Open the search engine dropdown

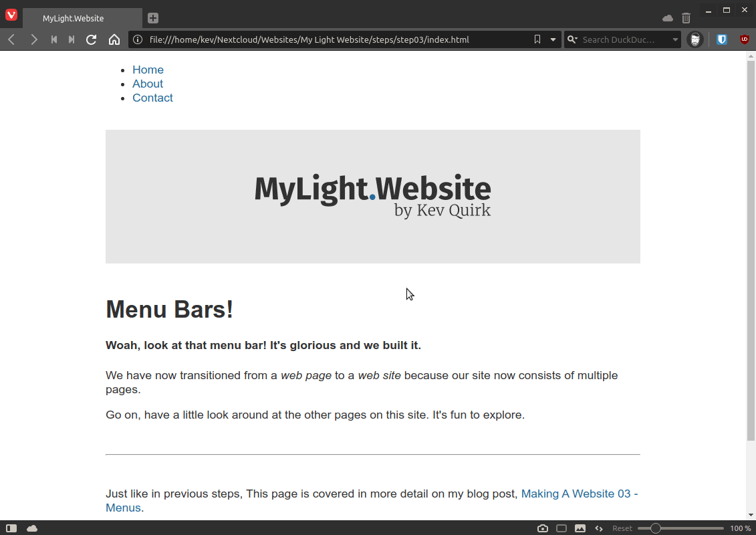[572, 39]
